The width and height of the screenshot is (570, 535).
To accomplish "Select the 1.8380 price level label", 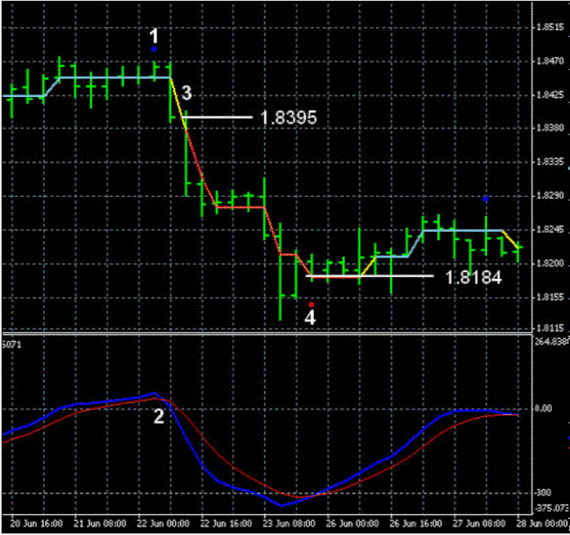I will (x=550, y=128).
